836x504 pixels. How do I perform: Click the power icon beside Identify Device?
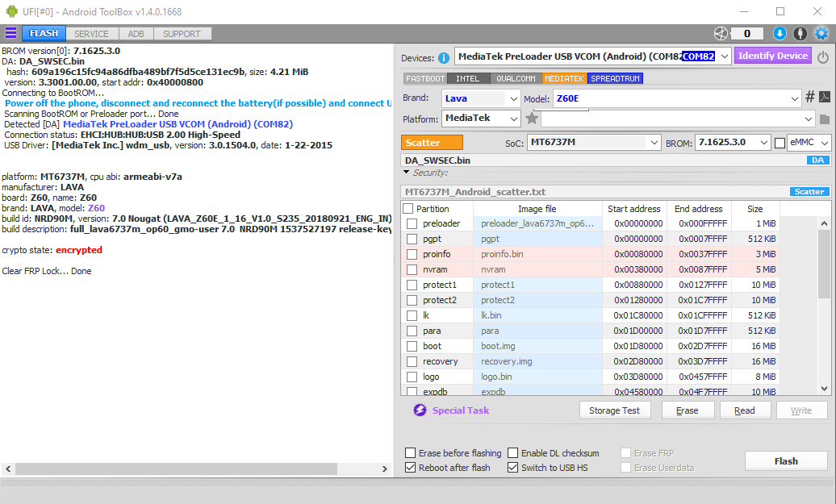[x=822, y=57]
